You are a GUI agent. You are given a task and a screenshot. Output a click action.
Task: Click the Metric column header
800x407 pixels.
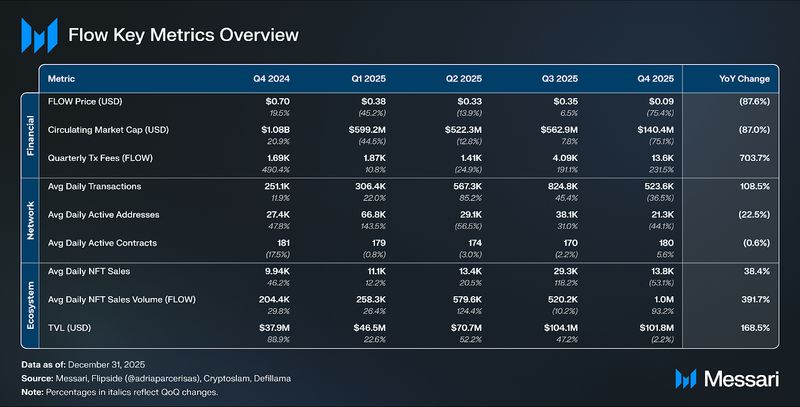(x=62, y=78)
